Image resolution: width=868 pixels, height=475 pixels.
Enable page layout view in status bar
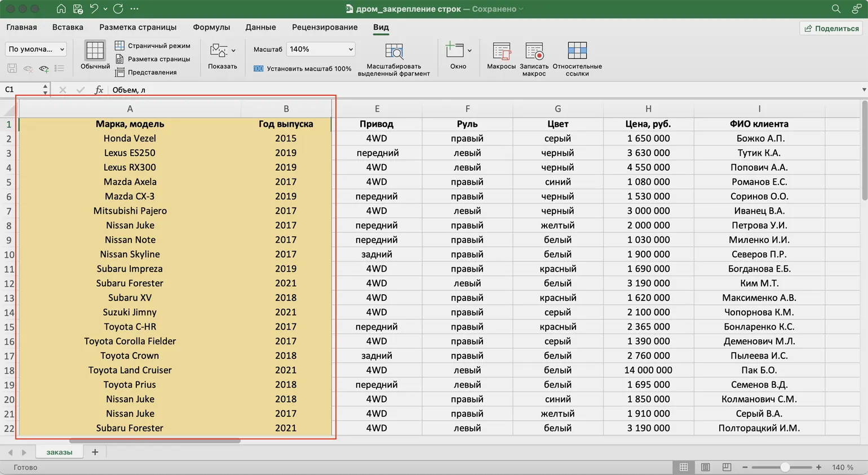705,467
